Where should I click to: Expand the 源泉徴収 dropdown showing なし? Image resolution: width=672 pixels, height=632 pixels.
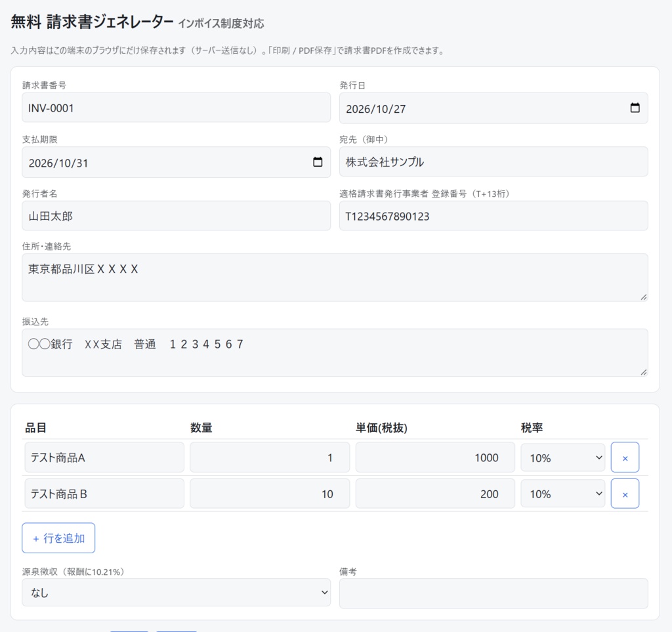pos(176,593)
